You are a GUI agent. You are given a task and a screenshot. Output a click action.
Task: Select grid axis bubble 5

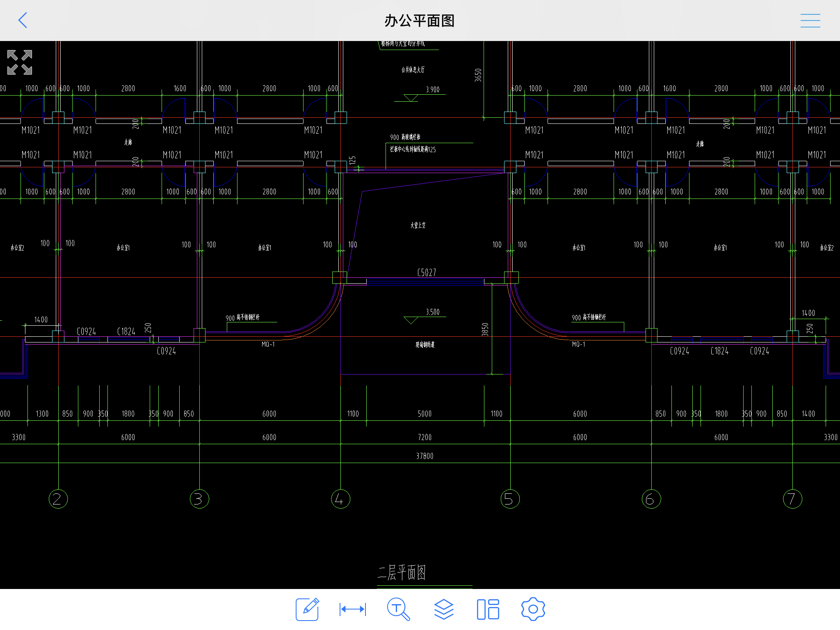coord(510,499)
